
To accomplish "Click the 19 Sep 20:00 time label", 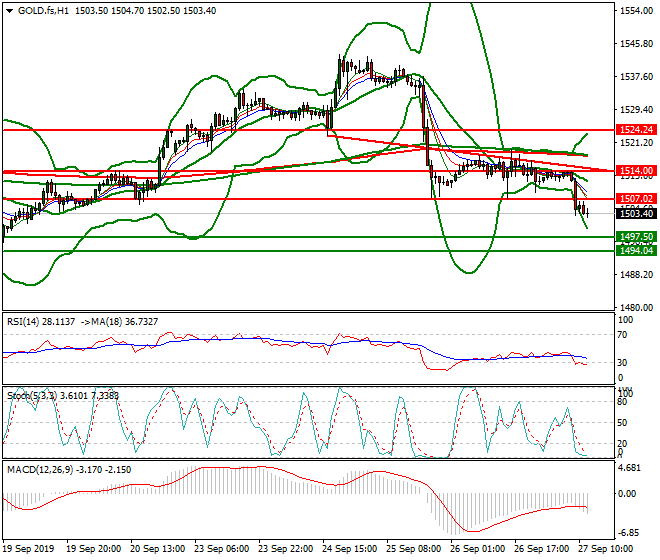I will [x=94, y=549].
